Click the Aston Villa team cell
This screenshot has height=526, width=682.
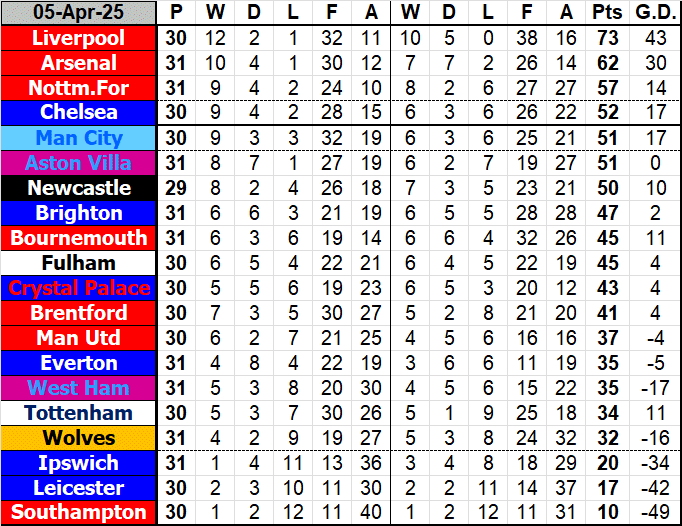coord(78,163)
